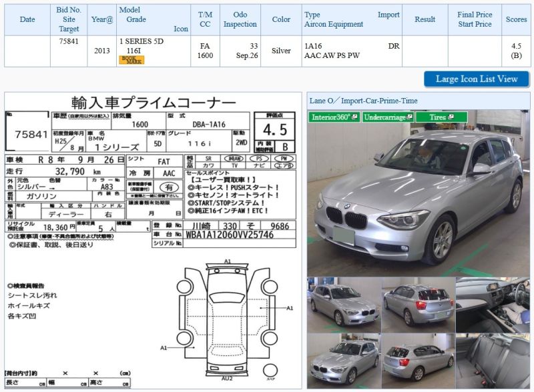534x392 pixels.
Task: Click the Scores column header
Action: [516, 20]
